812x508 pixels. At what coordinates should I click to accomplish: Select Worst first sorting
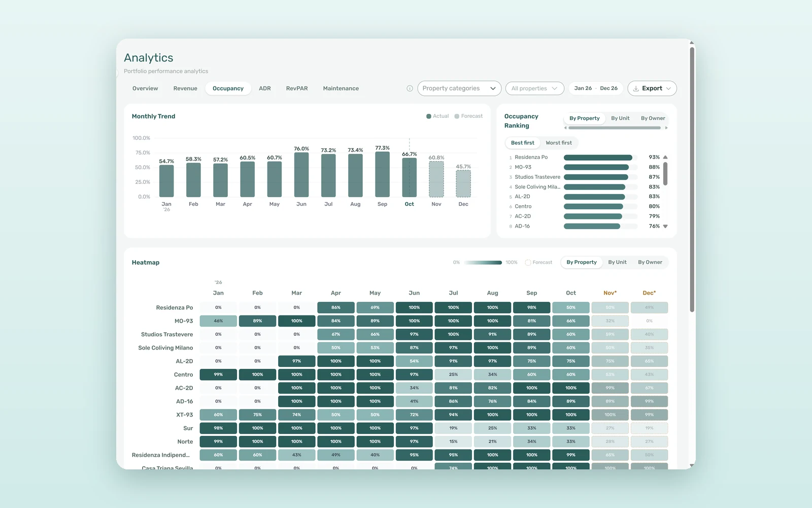pos(558,143)
